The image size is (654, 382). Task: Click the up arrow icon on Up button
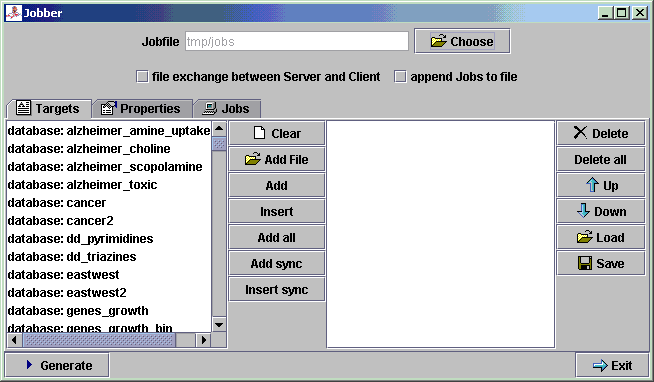pos(592,185)
